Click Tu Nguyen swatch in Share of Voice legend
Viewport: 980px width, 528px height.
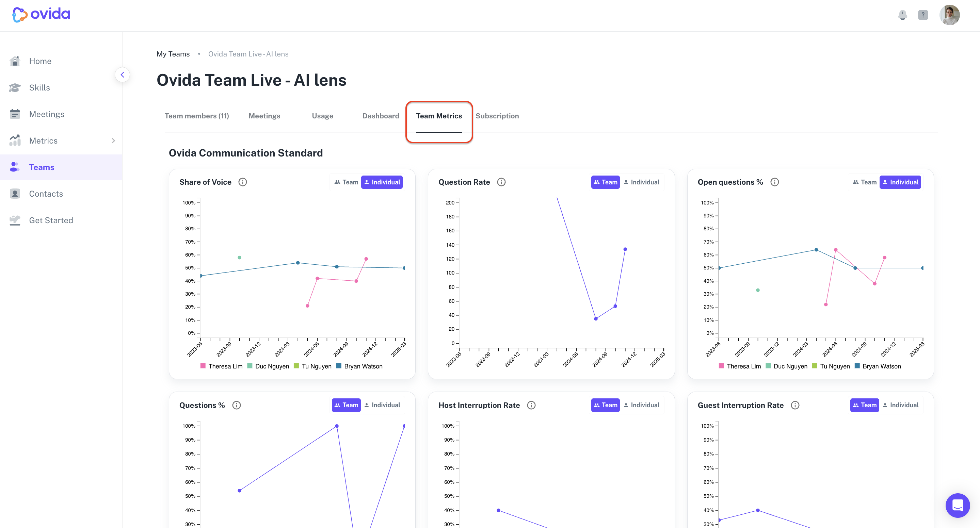296,366
